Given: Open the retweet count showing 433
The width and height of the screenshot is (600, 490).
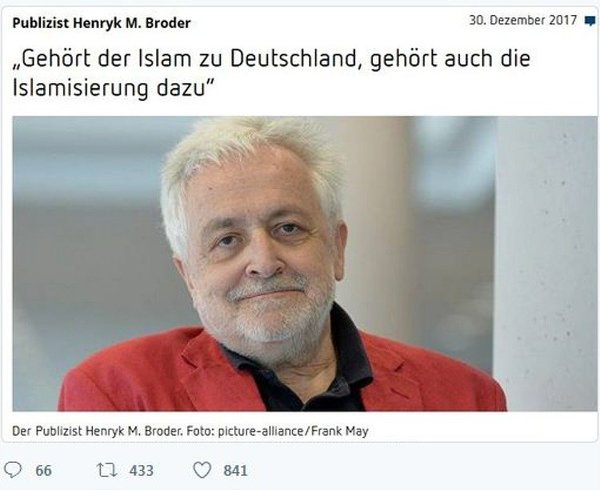Looking at the screenshot, I should point(141,470).
